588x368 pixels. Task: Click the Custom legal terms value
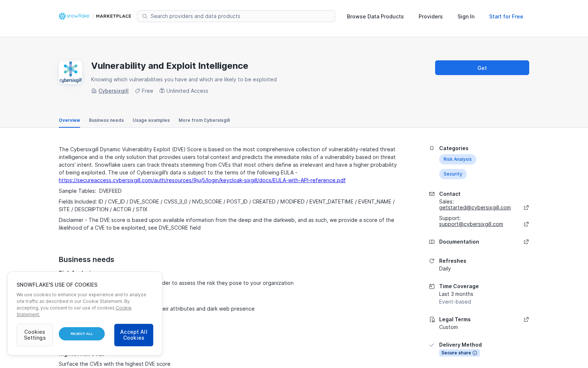(x=448, y=327)
